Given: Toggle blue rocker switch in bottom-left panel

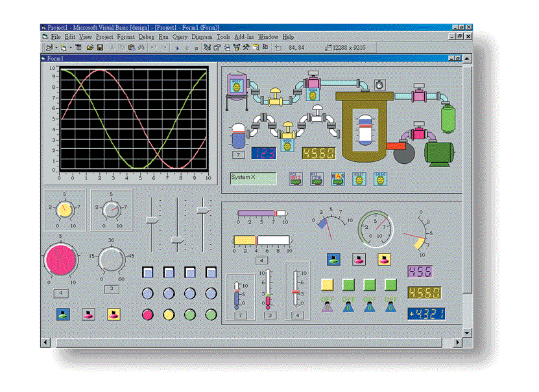Looking at the screenshot, I should click(63, 314).
